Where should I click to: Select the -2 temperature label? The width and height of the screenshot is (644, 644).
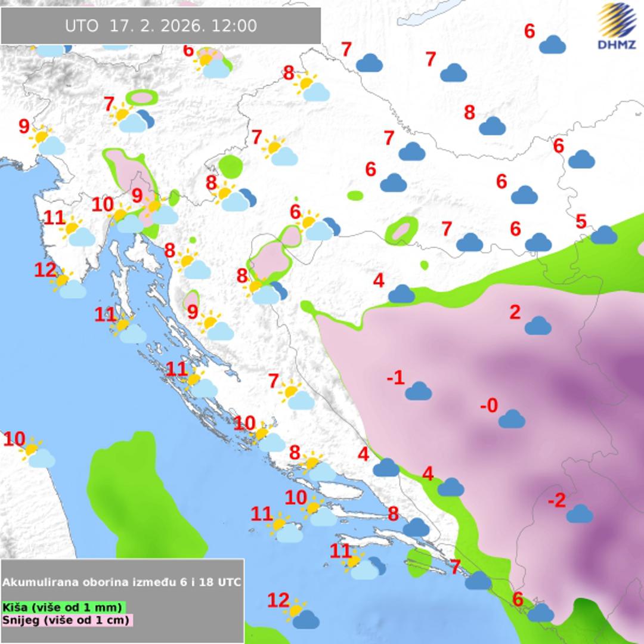coord(556,501)
